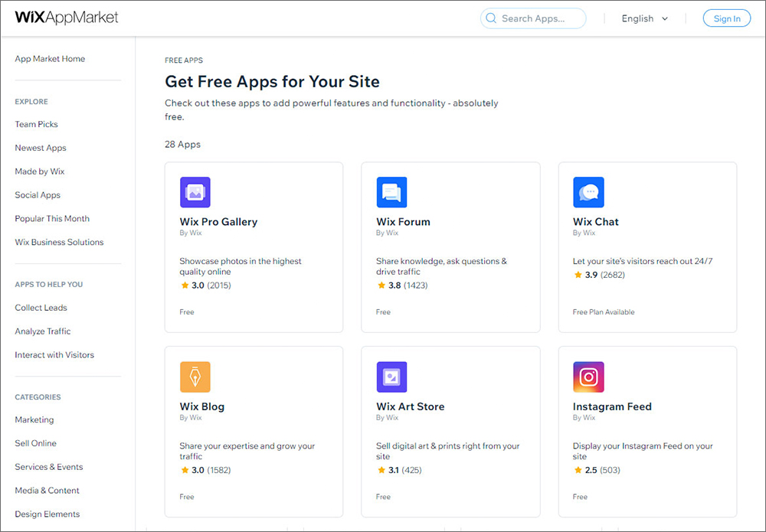This screenshot has width=766, height=532.
Task: Click 'Let your site's visitors reach out 24/7'
Action: pos(643,261)
